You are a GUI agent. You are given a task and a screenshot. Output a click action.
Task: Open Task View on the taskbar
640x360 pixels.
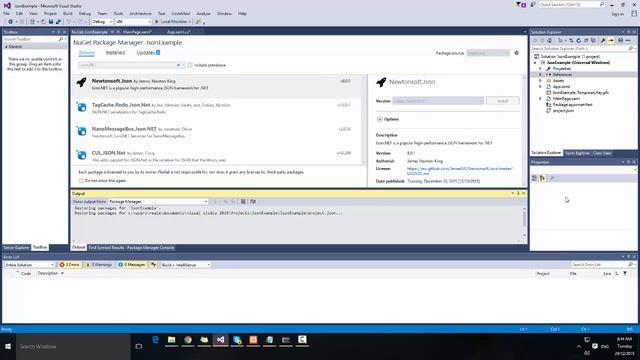[x=139, y=347]
